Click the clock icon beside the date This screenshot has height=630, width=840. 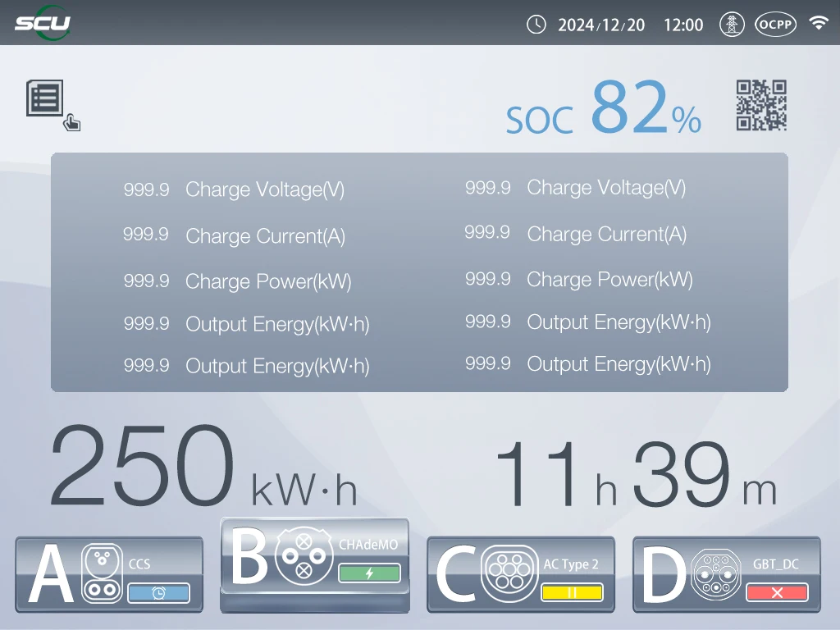[x=536, y=25]
